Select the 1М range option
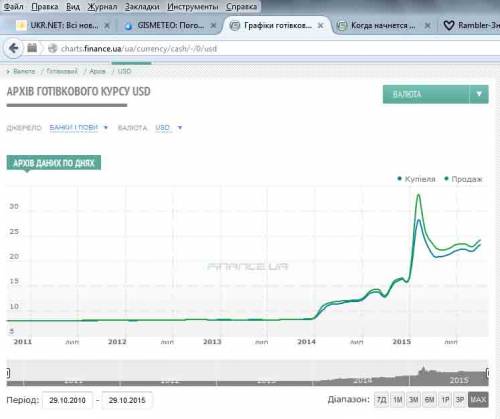 point(397,400)
